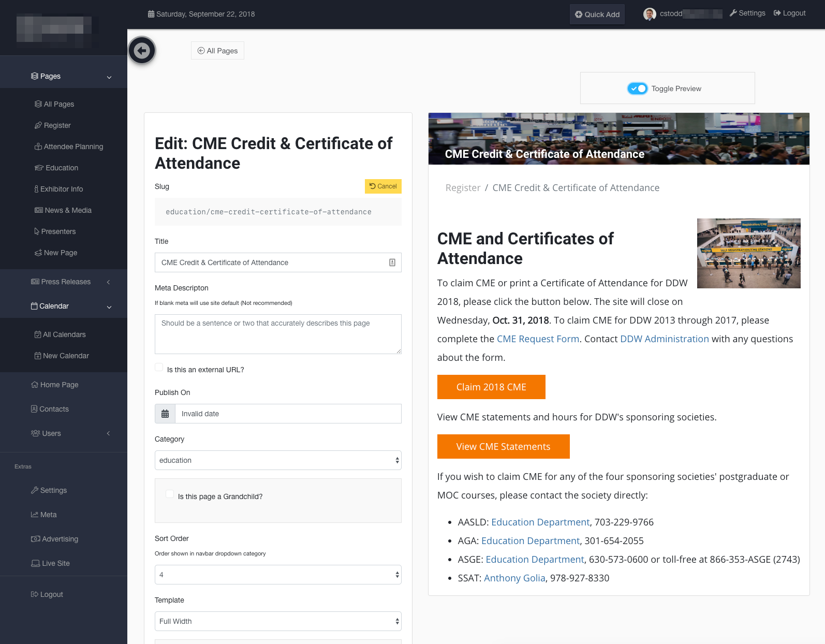Image resolution: width=825 pixels, height=644 pixels.
Task: Click the yellow Cancel button
Action: [383, 186]
